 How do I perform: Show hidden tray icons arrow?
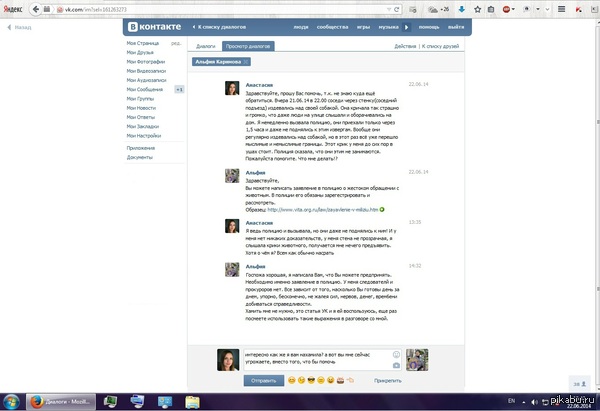point(523,402)
